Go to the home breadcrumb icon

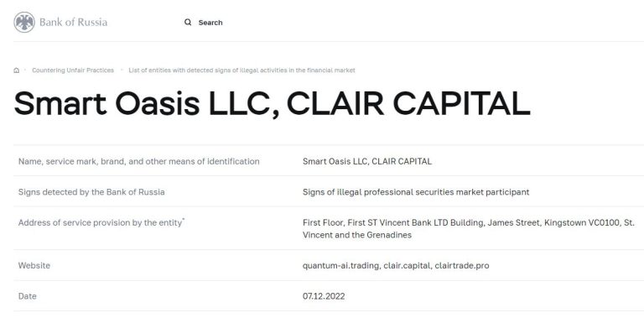(x=17, y=70)
